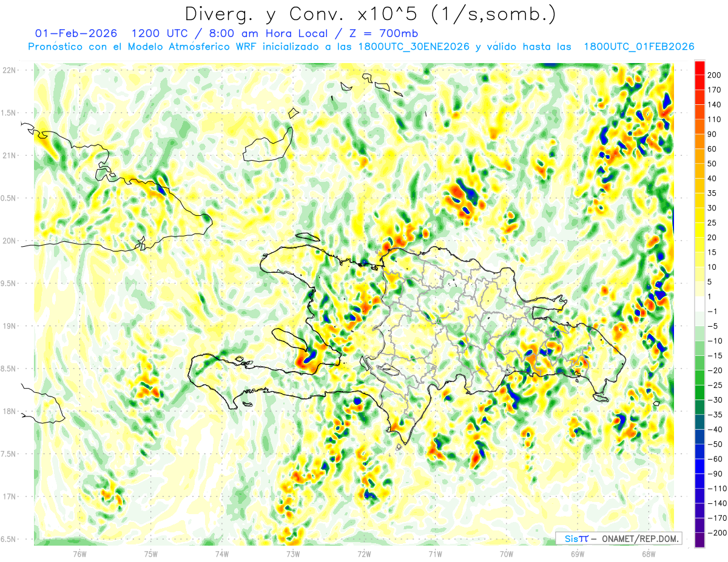This screenshot has height=562, width=728.
Task: Click the '71W' longitude label
Action: click(435, 554)
